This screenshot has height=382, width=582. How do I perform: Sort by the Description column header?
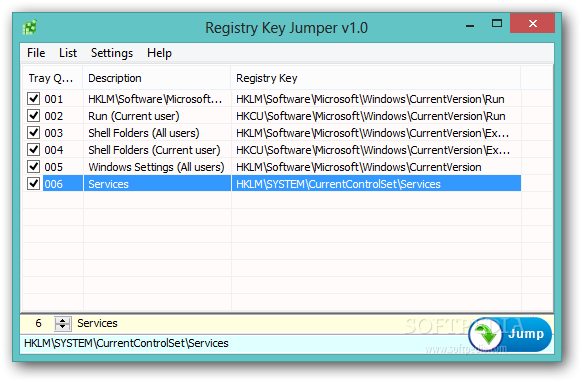(x=157, y=78)
